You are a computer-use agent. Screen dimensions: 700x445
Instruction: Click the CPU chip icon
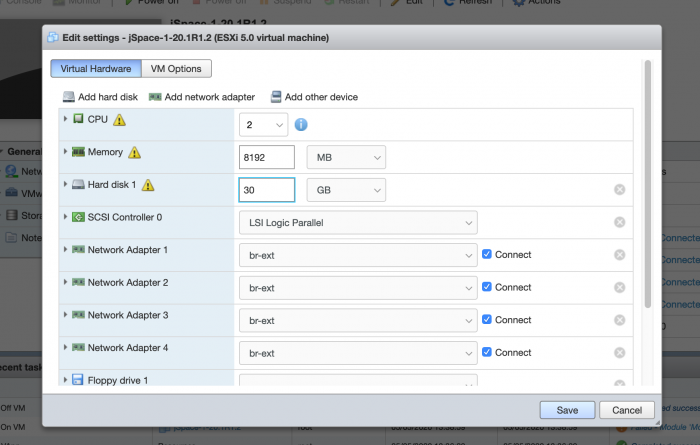[78, 119]
